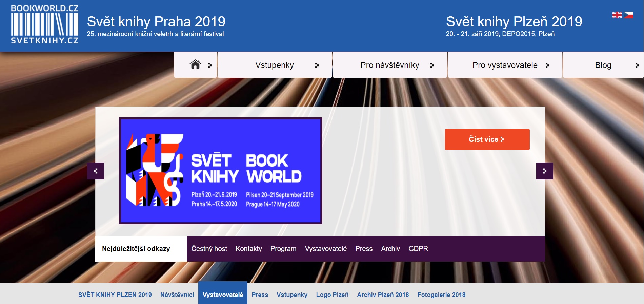The height and width of the screenshot is (304, 644).
Task: Follow the Press link in the purple bar
Action: tap(364, 249)
